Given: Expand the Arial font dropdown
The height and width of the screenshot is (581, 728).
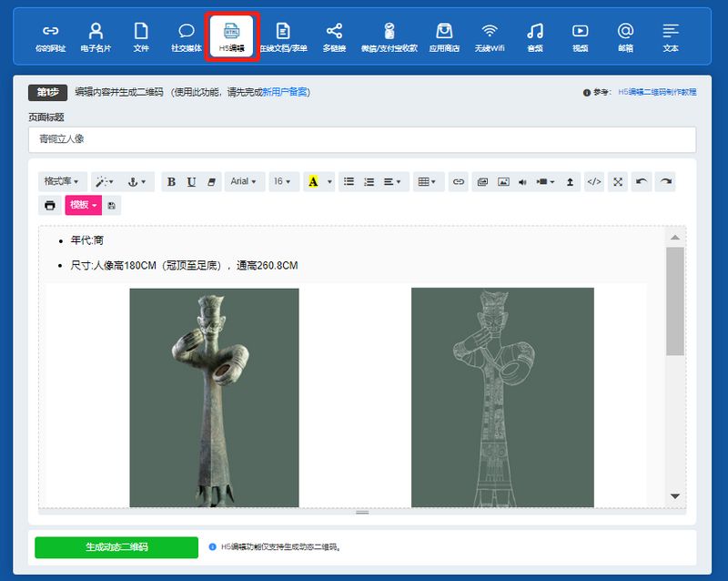Looking at the screenshot, I should 244,182.
